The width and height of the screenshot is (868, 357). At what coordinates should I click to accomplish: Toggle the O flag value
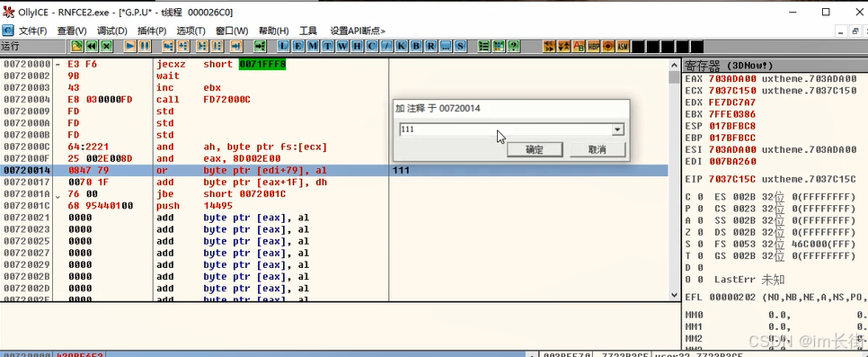click(700, 280)
